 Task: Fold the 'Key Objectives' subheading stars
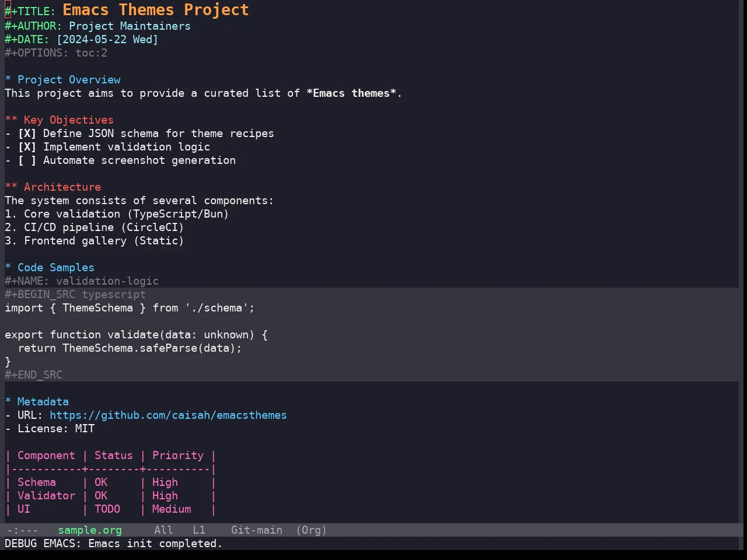[11, 120]
